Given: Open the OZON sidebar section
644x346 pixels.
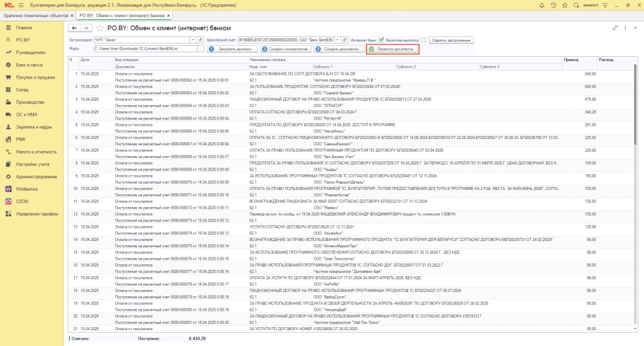Looking at the screenshot, I should (23, 201).
